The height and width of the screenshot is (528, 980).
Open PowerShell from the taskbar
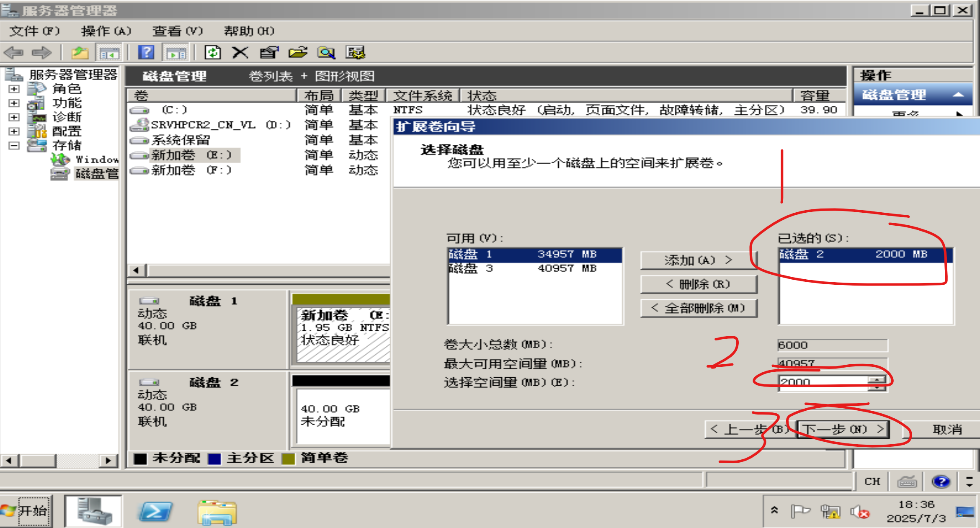pos(155,512)
